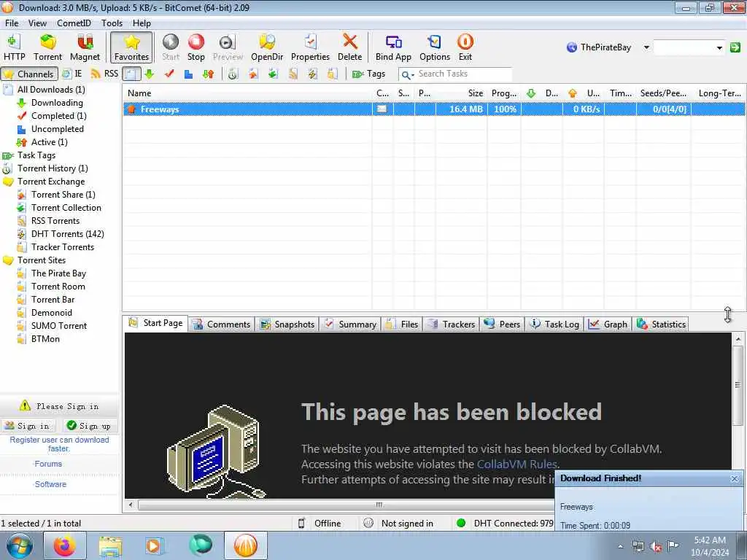Click the search text box next to ThePirateBay
The height and width of the screenshot is (560, 747).
pyautogui.click(x=684, y=47)
